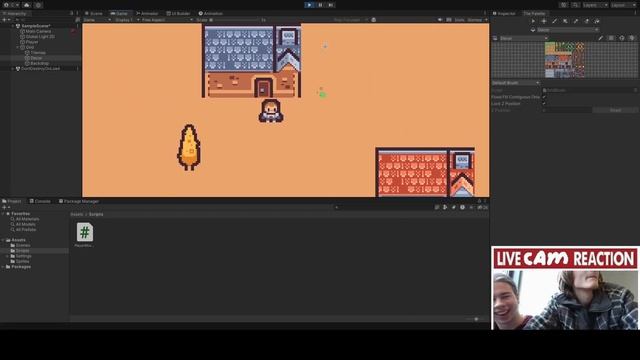Open the Game view mode dropdown

pos(97,20)
